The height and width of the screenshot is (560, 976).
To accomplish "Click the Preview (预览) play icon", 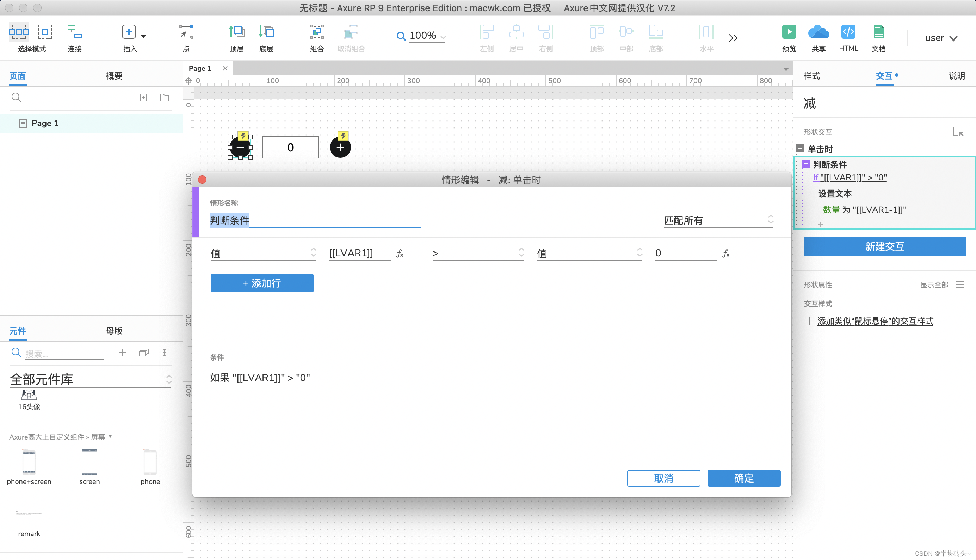I will point(789,32).
